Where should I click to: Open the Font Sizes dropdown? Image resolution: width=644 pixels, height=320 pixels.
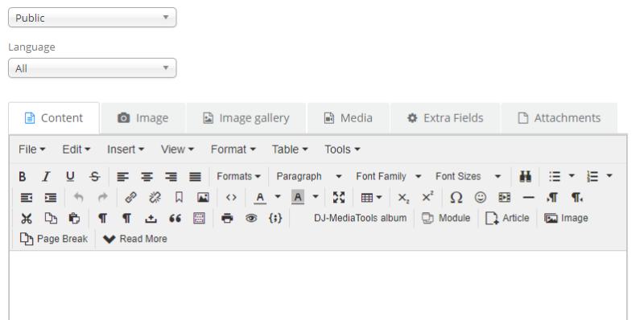(469, 176)
